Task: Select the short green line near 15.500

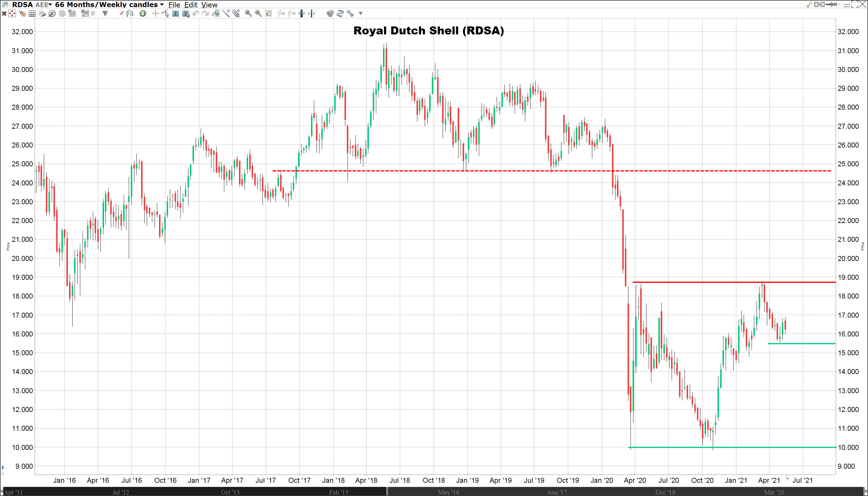Action: (802, 343)
